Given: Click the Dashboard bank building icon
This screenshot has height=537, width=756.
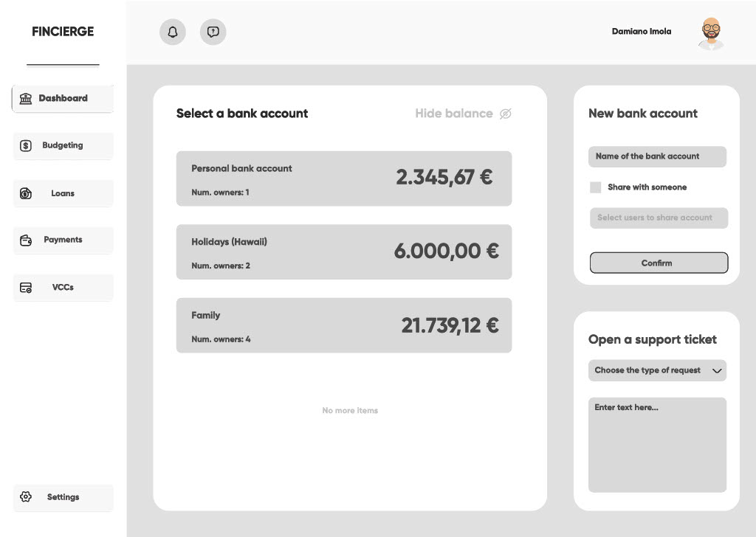Looking at the screenshot, I should pos(26,98).
